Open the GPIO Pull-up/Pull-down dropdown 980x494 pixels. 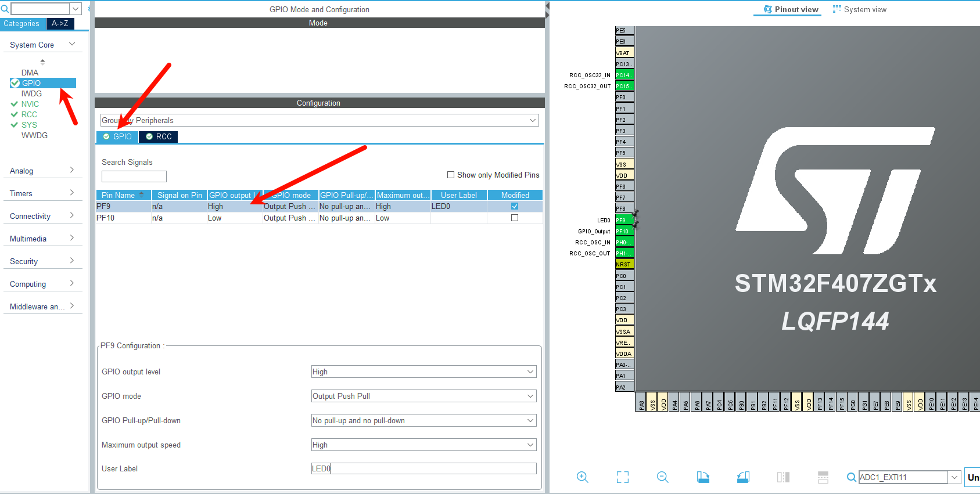tap(424, 420)
